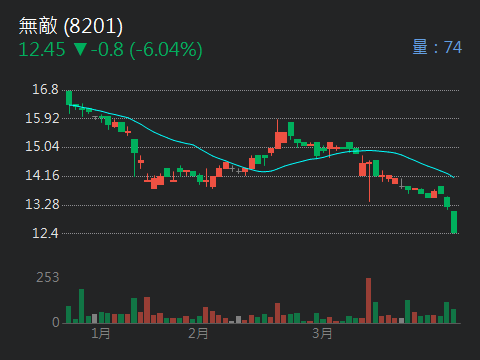Click the stock title 無敵 (8201)

(x=71, y=26)
